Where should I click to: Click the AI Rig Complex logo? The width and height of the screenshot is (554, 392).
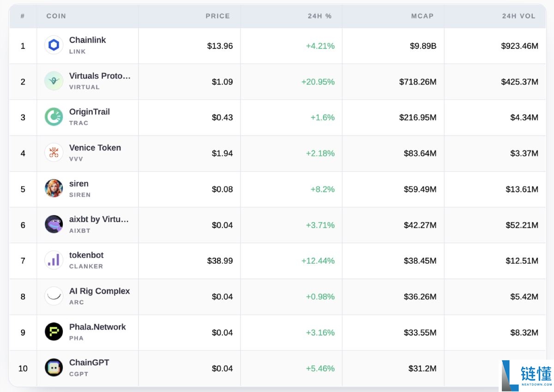[x=54, y=296]
